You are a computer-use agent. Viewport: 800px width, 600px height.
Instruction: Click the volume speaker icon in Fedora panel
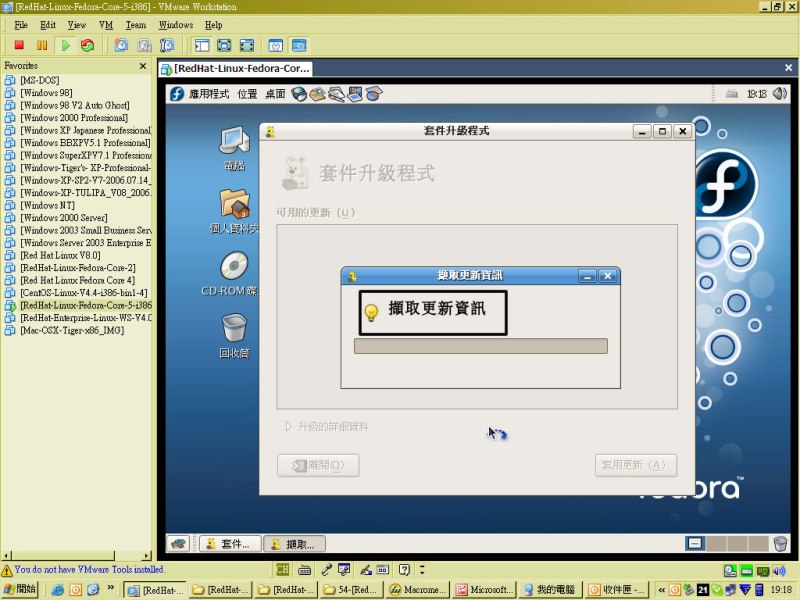[780, 93]
